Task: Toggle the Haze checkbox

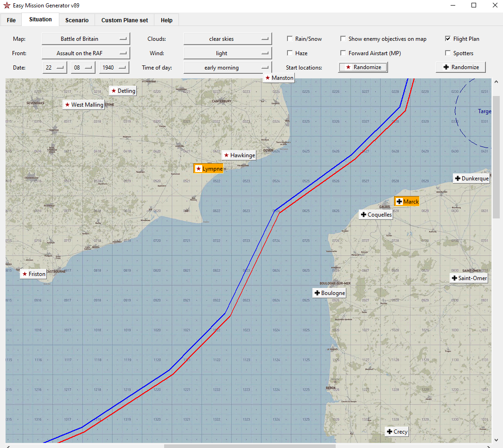Action: click(x=290, y=53)
